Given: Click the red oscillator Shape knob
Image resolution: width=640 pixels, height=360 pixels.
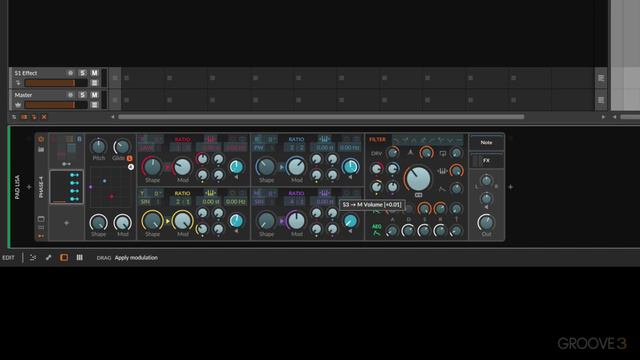Looking at the screenshot, I should (x=152, y=167).
